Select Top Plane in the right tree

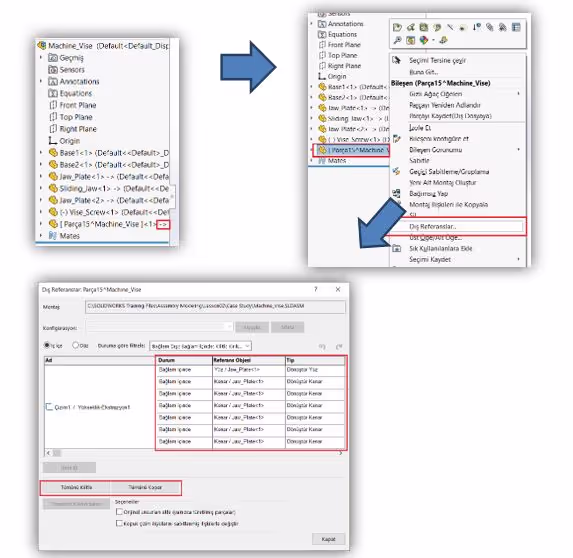pos(342,56)
